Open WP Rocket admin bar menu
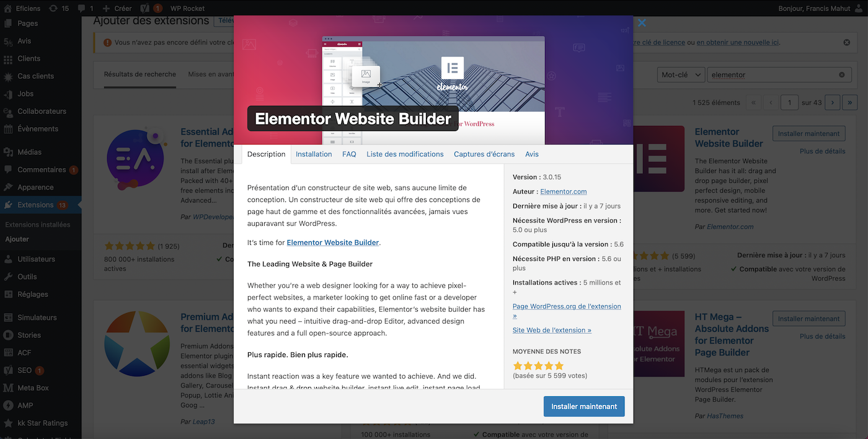Viewport: 868px width, 439px height. pyautogui.click(x=187, y=8)
